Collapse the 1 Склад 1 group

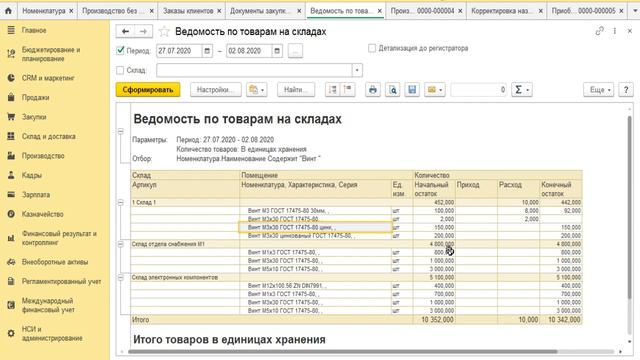coord(121,202)
